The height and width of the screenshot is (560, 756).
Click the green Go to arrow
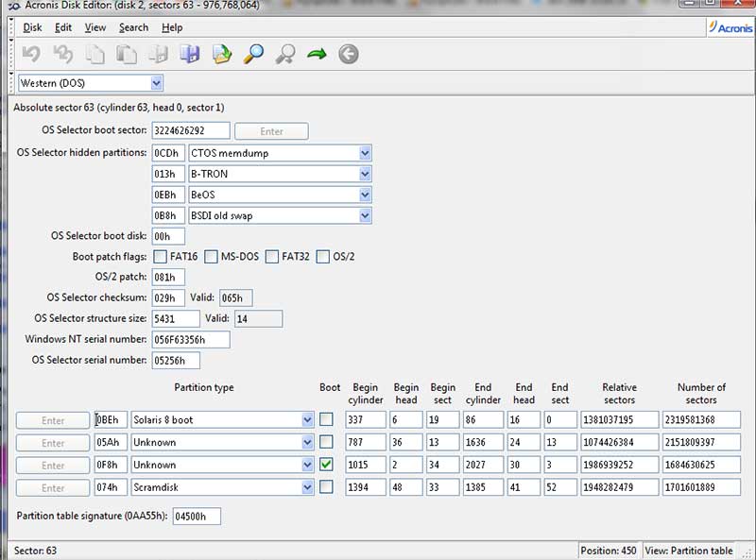point(317,54)
